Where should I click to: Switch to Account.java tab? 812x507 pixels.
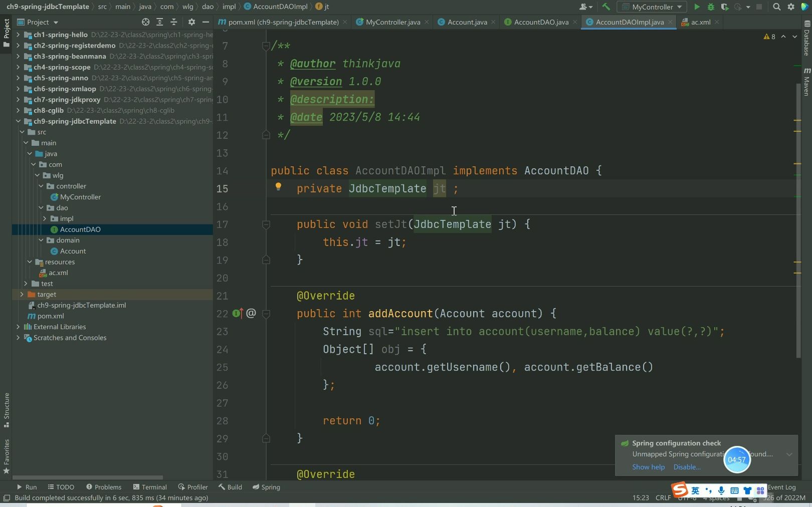tap(467, 22)
